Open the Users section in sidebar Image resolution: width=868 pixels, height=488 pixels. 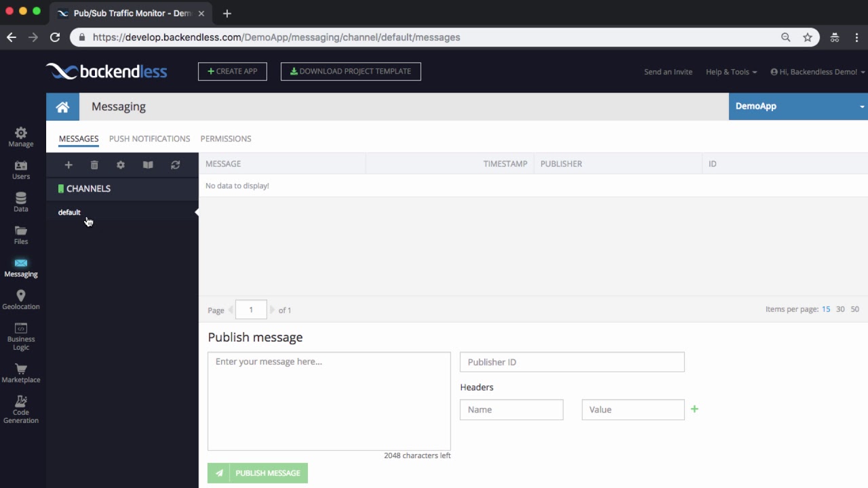(x=21, y=170)
